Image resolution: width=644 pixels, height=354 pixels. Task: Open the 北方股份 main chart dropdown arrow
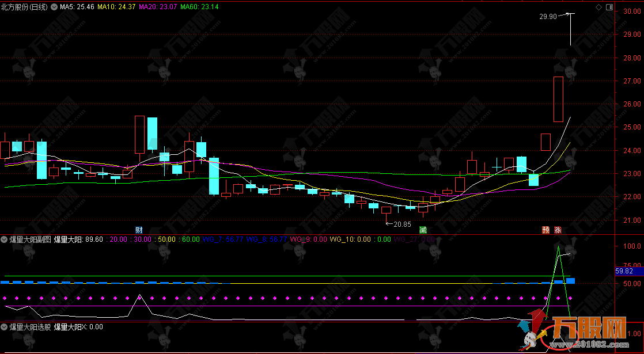[54, 7]
